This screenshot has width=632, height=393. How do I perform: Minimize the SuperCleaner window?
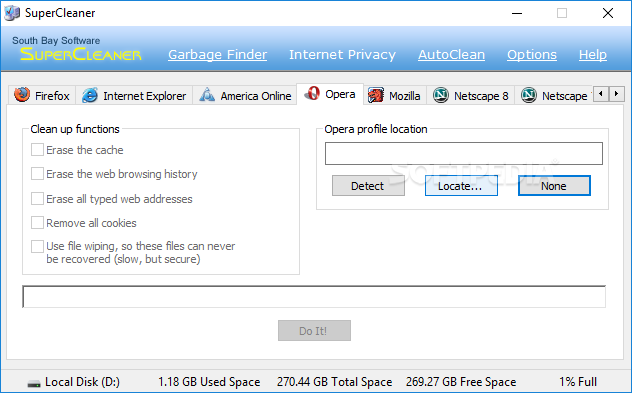tap(517, 13)
